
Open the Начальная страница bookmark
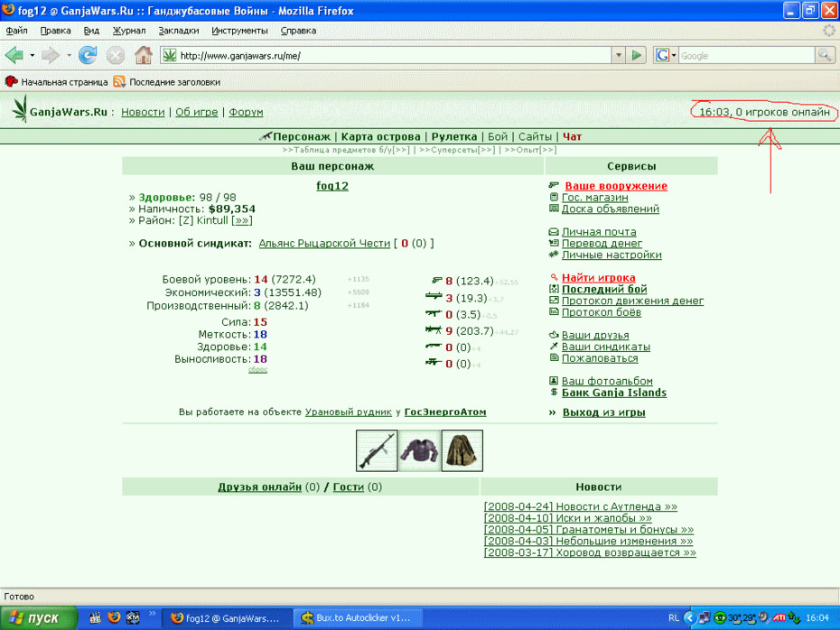click(56, 82)
